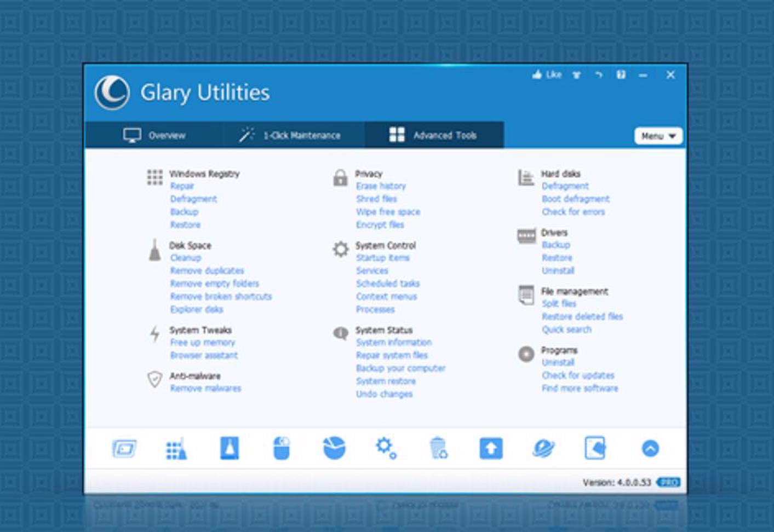
Task: Click Quick search link
Action: 566,329
